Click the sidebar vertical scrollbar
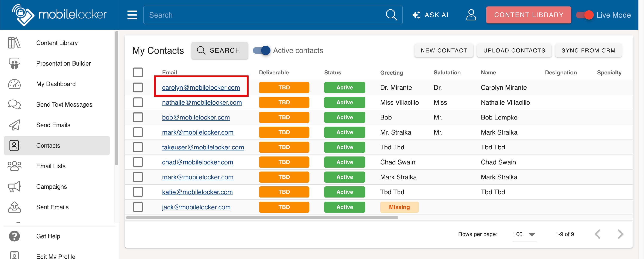Image resolution: width=644 pixels, height=259 pixels. coord(116,98)
